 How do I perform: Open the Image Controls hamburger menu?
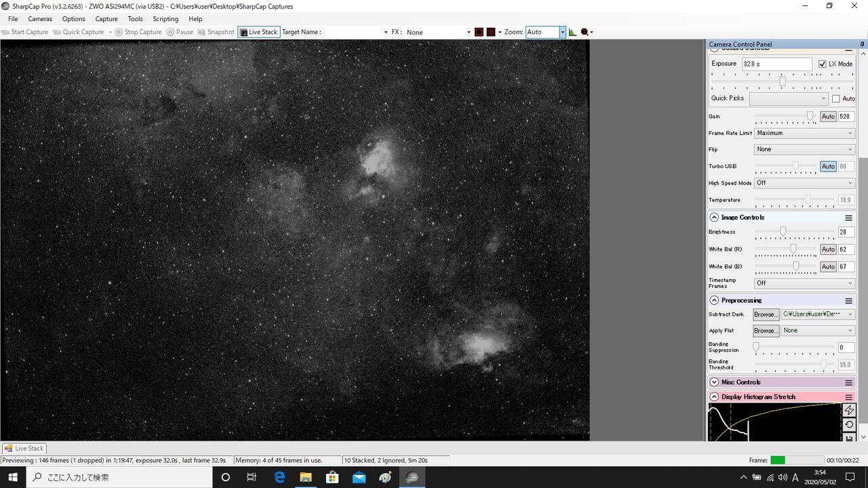coord(848,218)
